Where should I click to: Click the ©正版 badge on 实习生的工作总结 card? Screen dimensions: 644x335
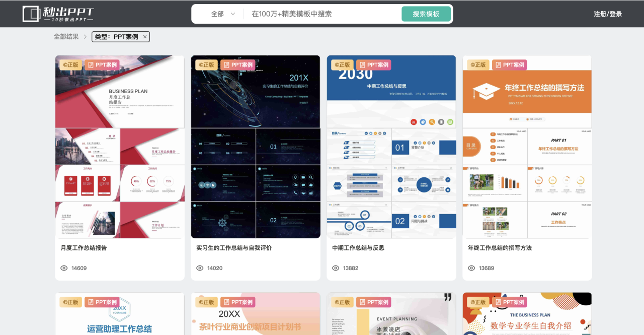tap(206, 65)
